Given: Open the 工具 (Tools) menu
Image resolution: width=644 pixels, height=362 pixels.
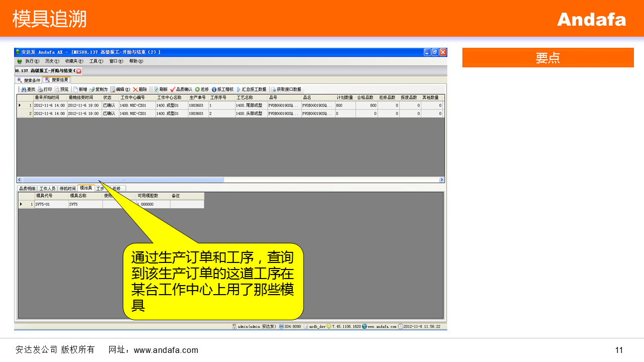Looking at the screenshot, I should coord(96,61).
